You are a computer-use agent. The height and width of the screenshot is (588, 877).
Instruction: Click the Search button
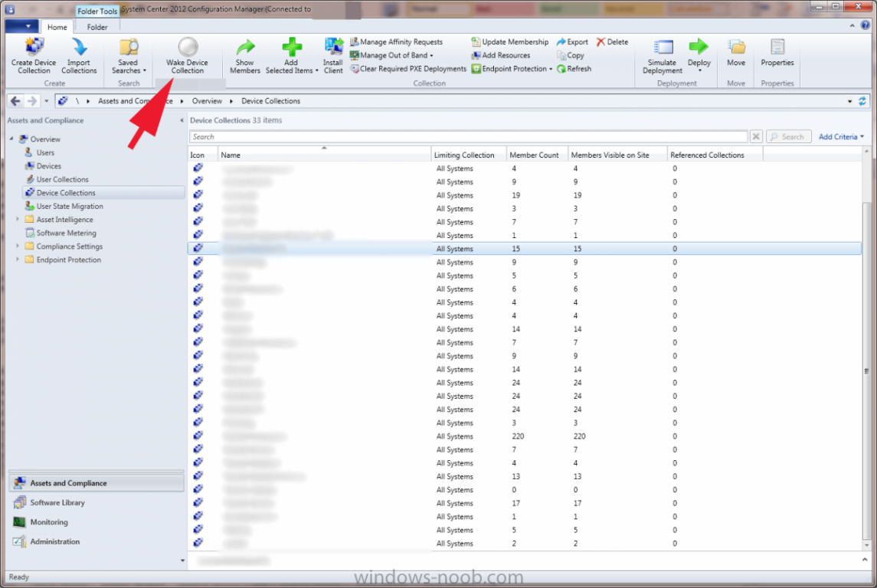point(789,137)
